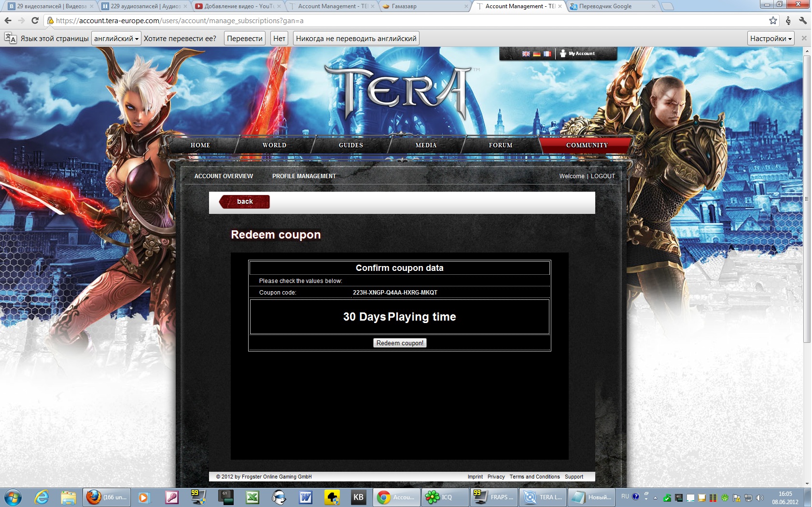Open the Imprint footer link

coord(475,477)
